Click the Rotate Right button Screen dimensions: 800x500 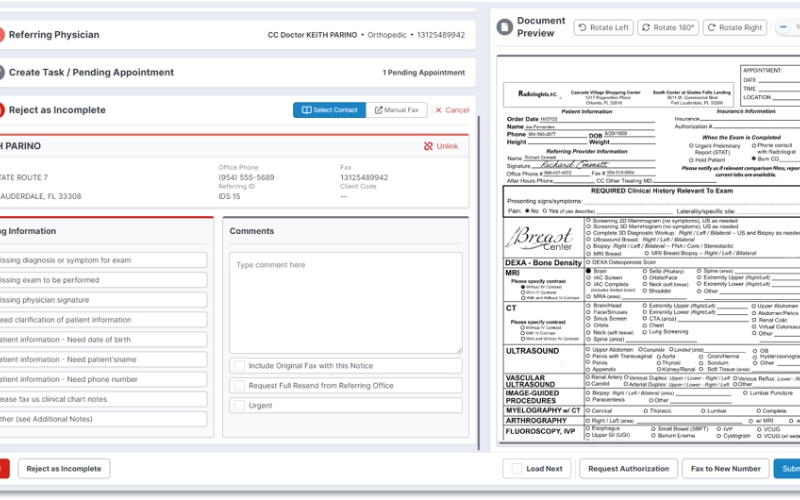point(736,28)
